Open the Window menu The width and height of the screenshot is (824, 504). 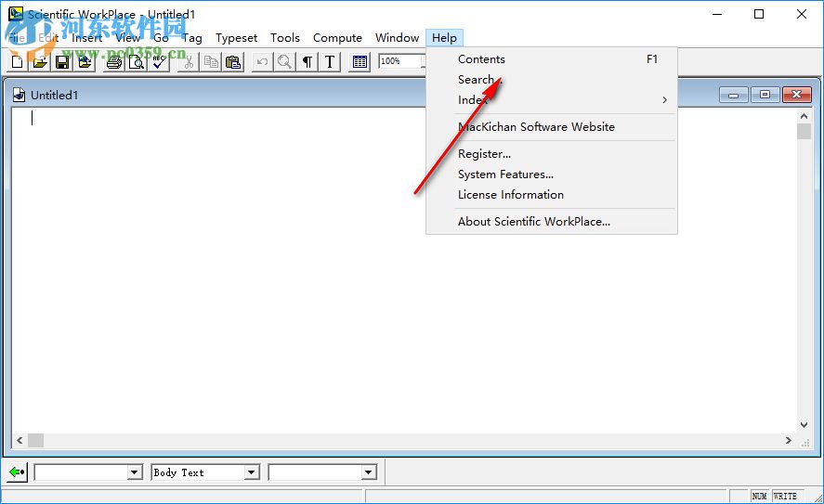397,38
